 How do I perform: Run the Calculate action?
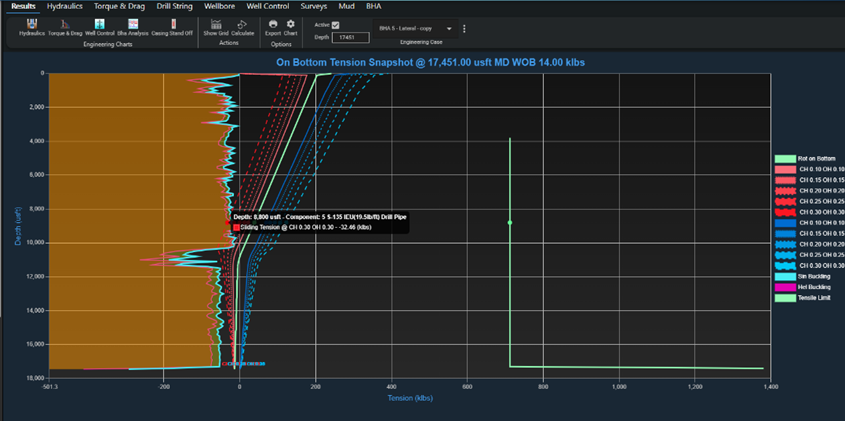[243, 24]
